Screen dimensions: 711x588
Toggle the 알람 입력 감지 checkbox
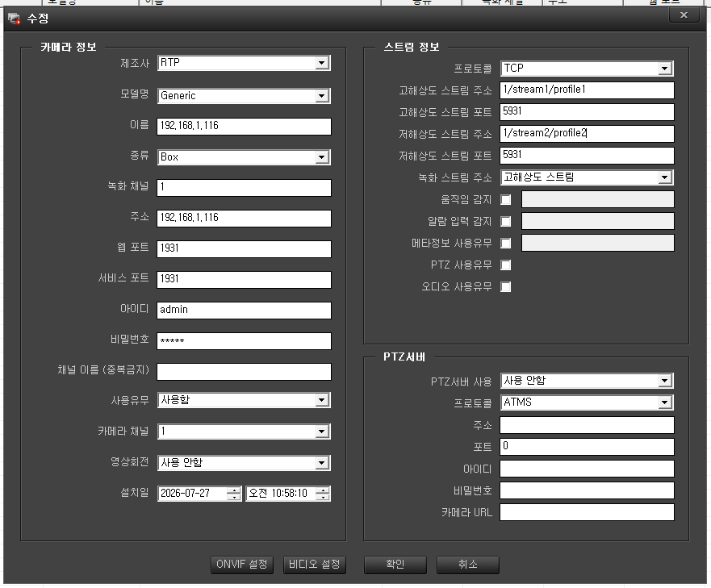click(x=505, y=221)
